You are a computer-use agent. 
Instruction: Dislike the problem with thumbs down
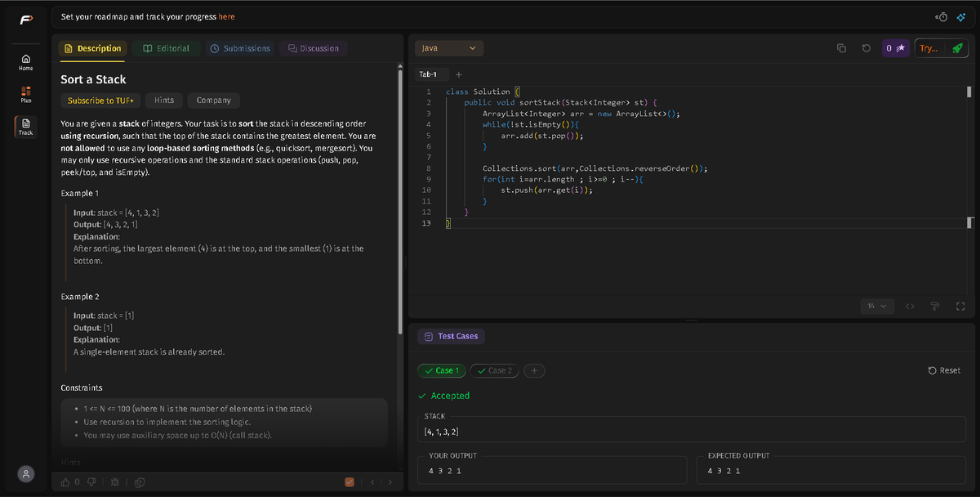92,481
